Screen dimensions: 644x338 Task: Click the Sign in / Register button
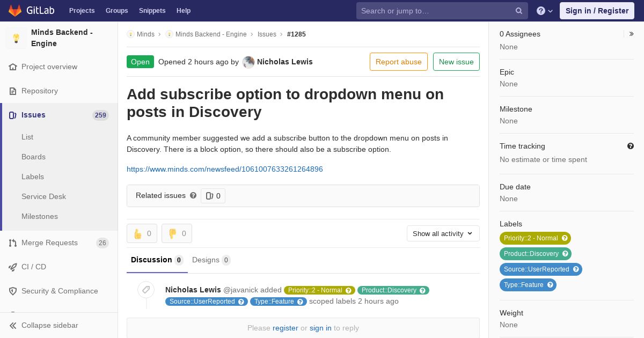pos(597,11)
